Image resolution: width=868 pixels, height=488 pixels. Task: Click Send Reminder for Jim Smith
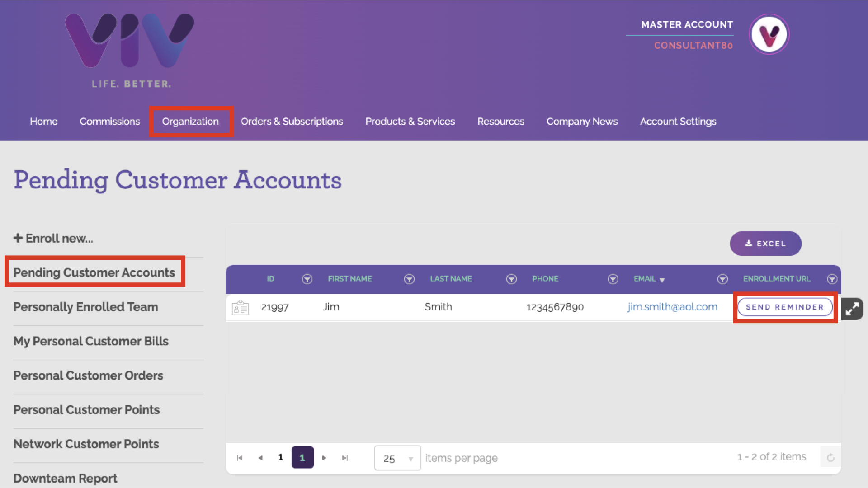785,307
